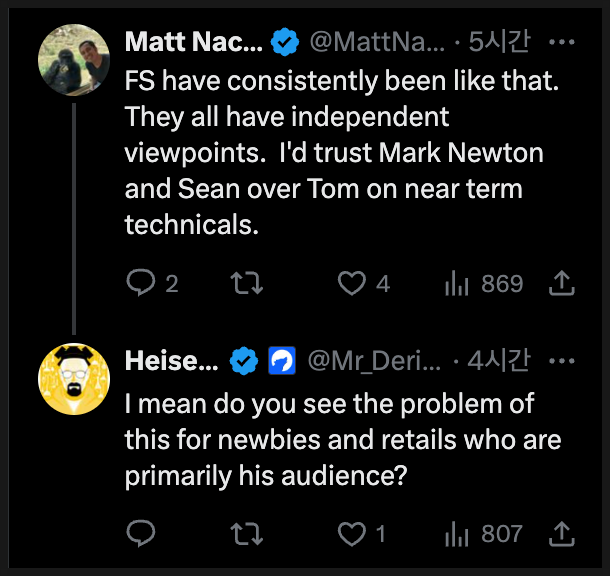Repost Heisenberg's tweet
The image size is (610, 576).
tap(246, 533)
